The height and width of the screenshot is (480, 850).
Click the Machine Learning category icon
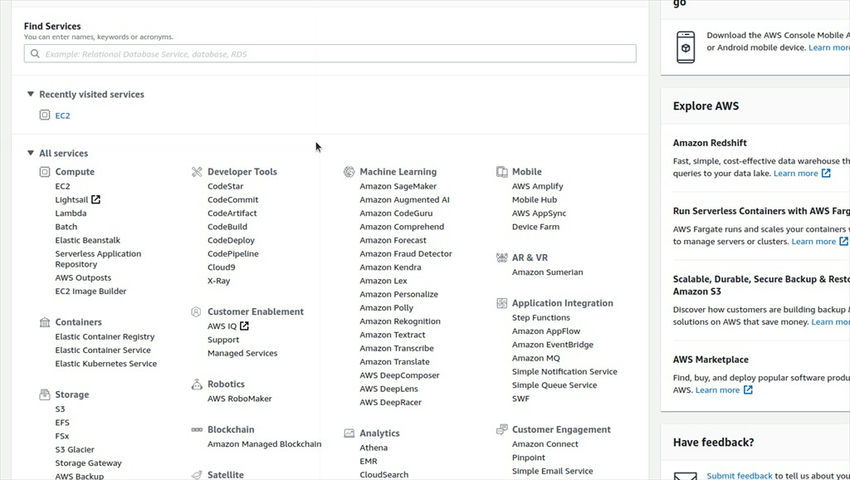(350, 172)
